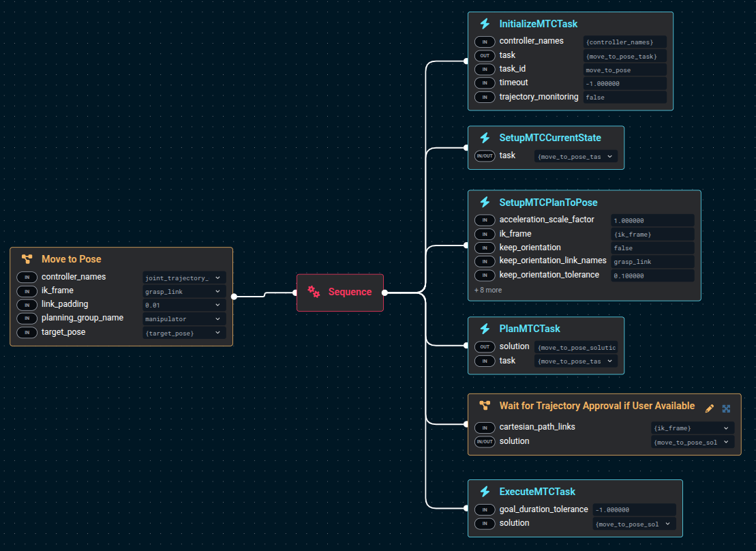Click the lightning icon on SetupMTCPlanToPose node
Screen dimensions: 756x551
(x=485, y=203)
